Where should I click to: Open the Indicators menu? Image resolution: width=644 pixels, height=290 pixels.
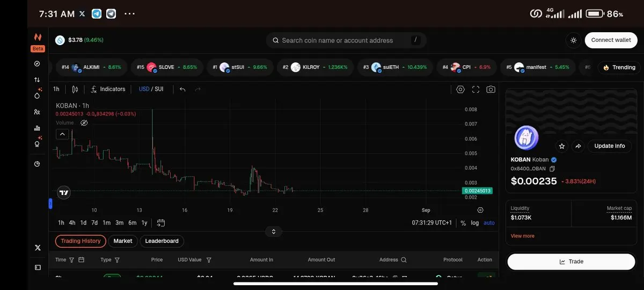click(108, 89)
